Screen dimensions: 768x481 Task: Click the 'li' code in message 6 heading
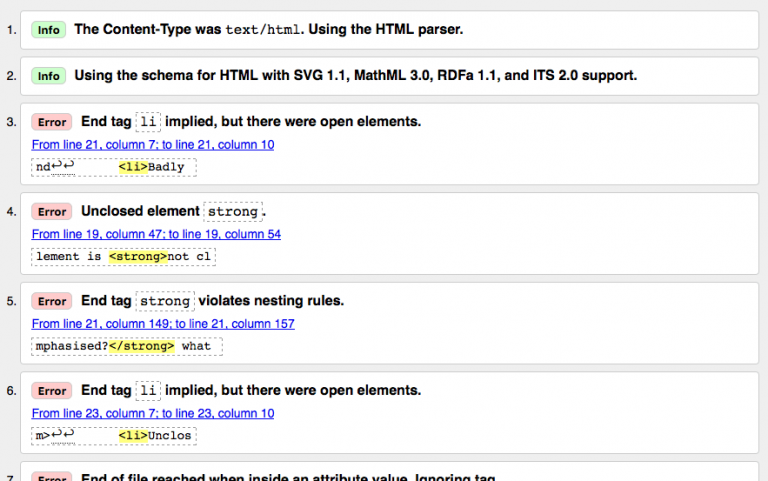coord(149,391)
